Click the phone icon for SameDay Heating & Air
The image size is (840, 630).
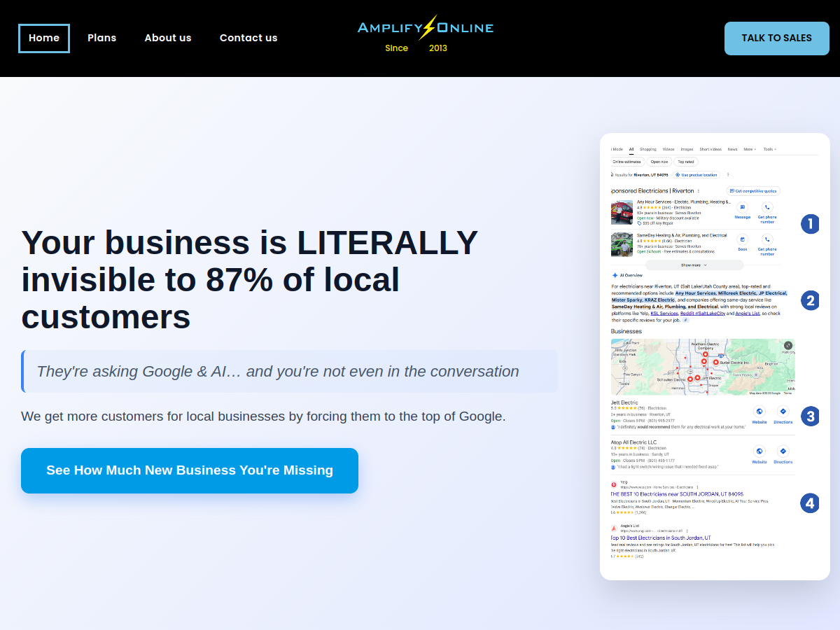tap(767, 239)
